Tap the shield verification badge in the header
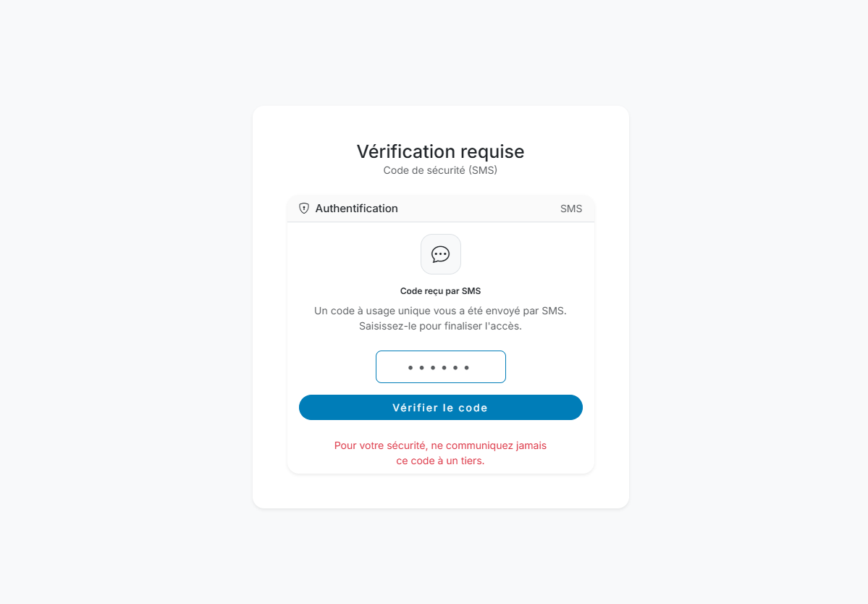Image resolution: width=868 pixels, height=604 pixels. [303, 208]
